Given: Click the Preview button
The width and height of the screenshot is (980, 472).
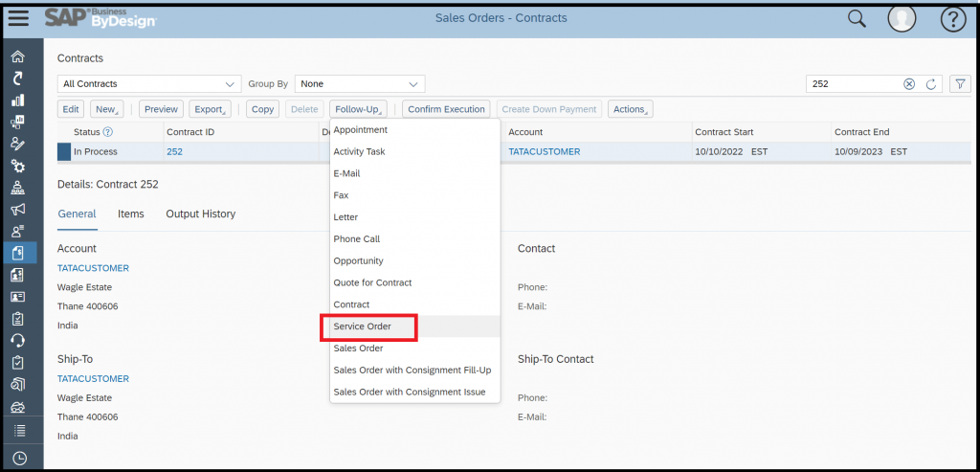Looking at the screenshot, I should click(x=161, y=109).
